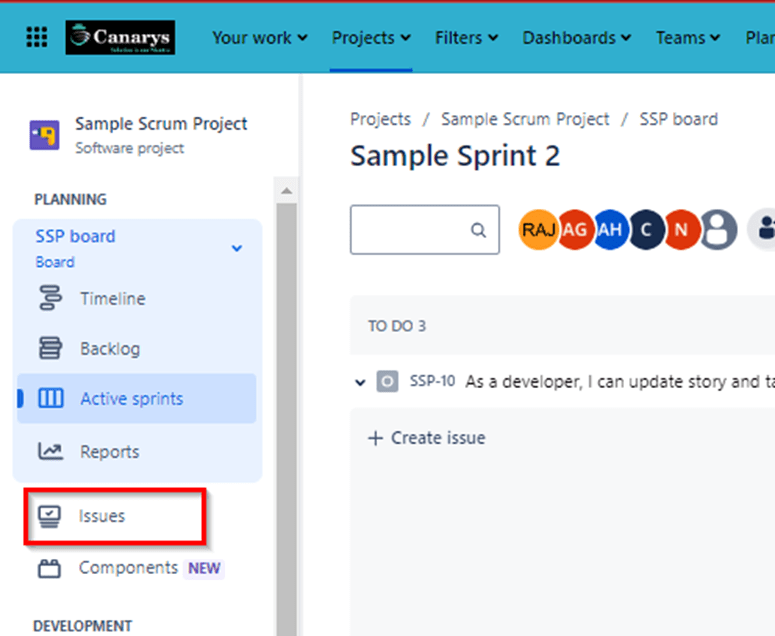Select the SSP board entry
Viewport: 775px width, 636px height.
pos(137,248)
